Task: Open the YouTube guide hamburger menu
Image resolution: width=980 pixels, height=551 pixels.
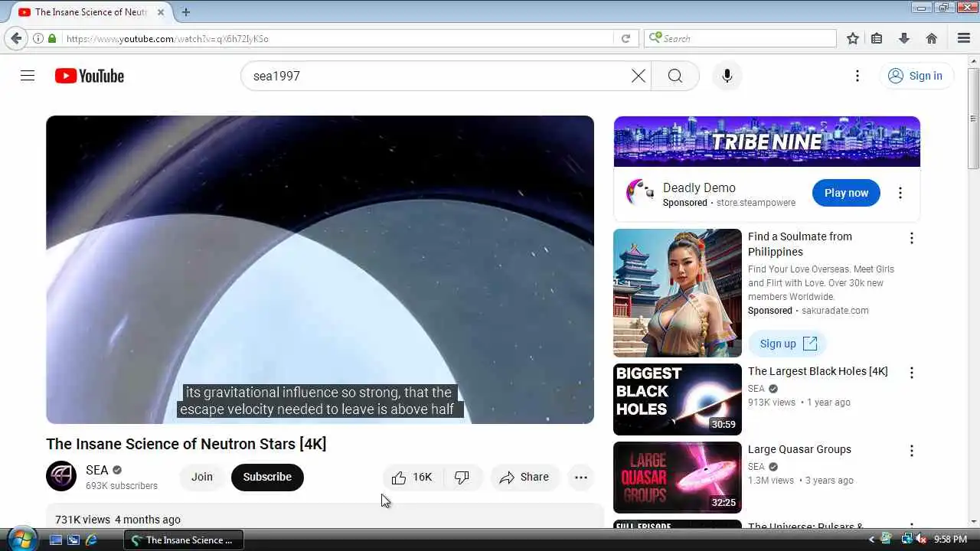Action: 28,76
